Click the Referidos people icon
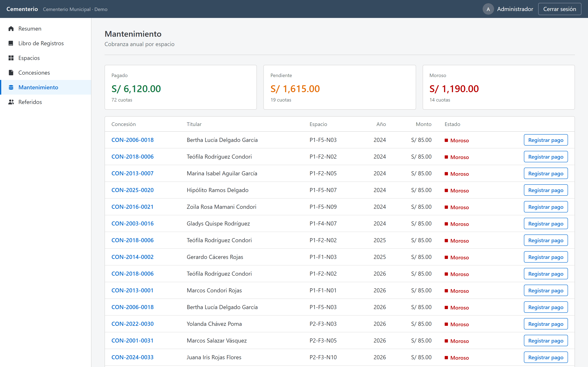Viewport: 588px width, 367px height. [x=11, y=102]
